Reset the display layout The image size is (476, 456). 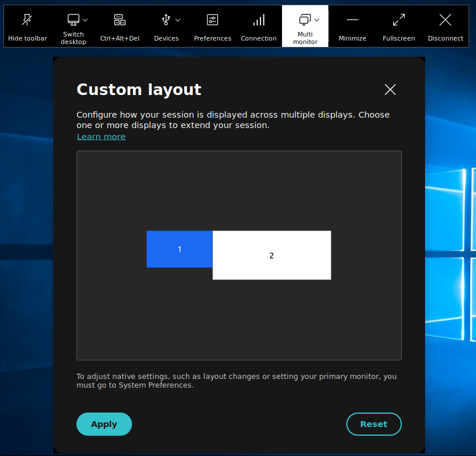[374, 424]
